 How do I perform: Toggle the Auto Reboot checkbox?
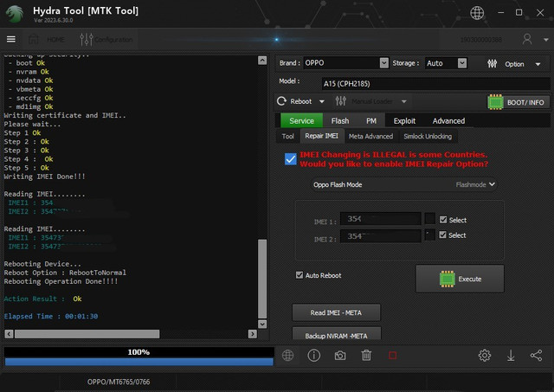click(x=300, y=275)
